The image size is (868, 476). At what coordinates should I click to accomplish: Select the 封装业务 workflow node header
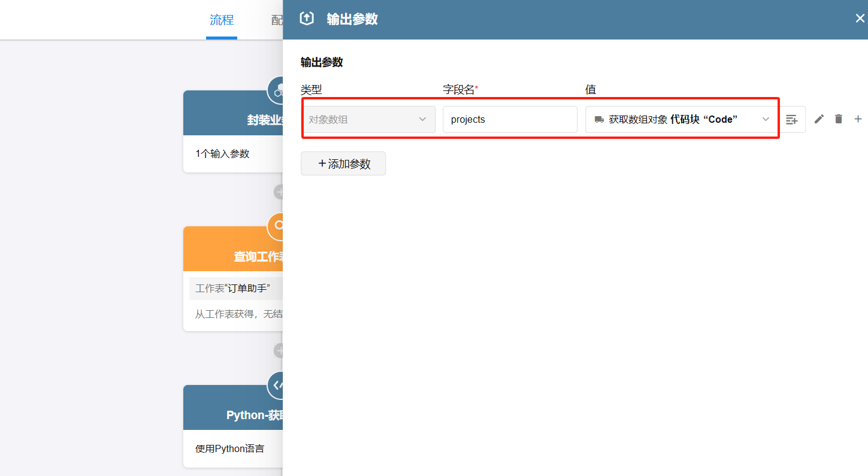pos(233,113)
